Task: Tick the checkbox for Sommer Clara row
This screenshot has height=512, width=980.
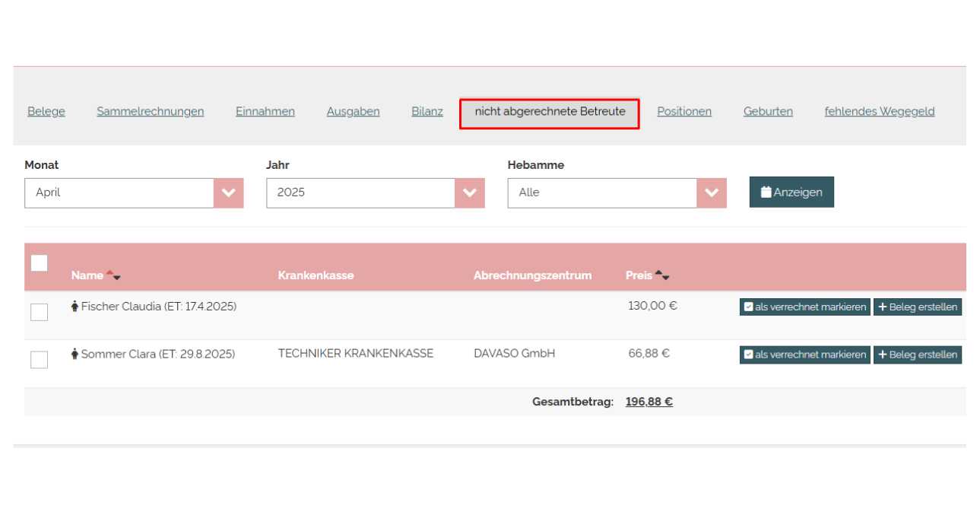Action: pyautogui.click(x=39, y=359)
